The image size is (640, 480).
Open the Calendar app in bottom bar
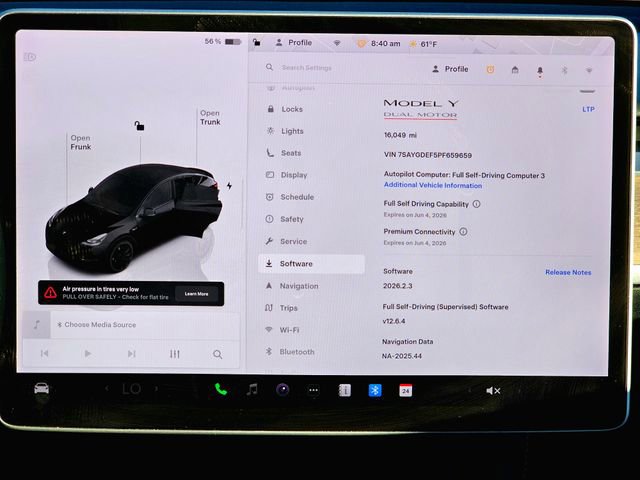(405, 391)
